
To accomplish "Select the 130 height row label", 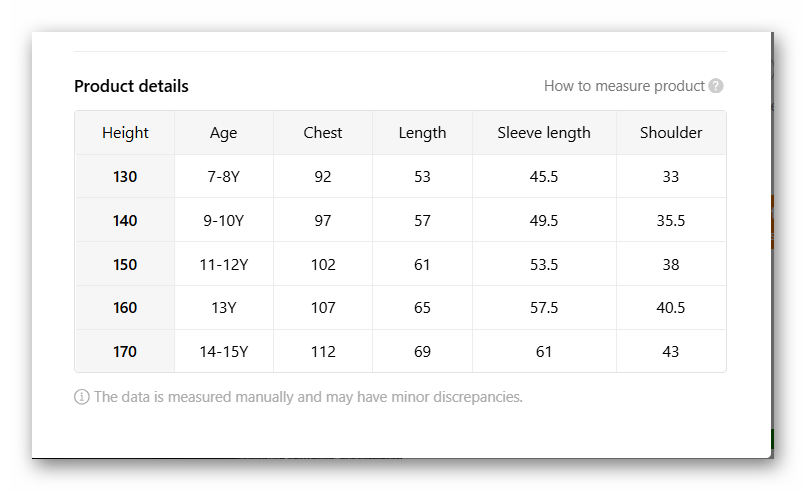I will click(125, 177).
